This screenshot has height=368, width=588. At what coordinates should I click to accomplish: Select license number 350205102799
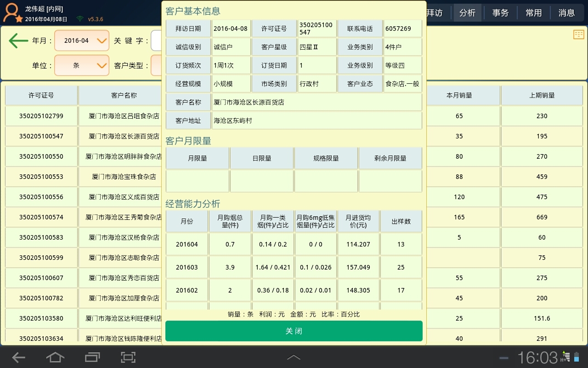click(x=41, y=116)
